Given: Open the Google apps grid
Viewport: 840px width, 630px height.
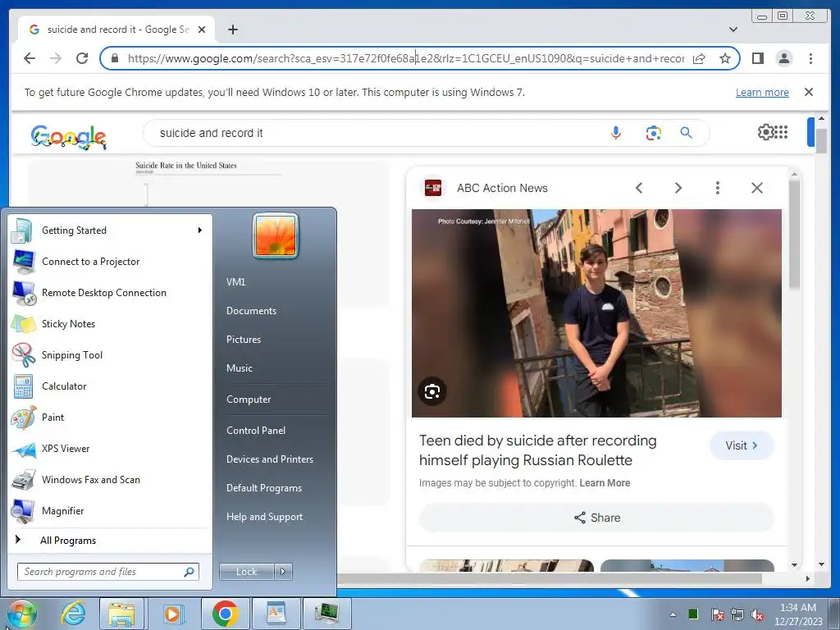Looking at the screenshot, I should pos(782,132).
